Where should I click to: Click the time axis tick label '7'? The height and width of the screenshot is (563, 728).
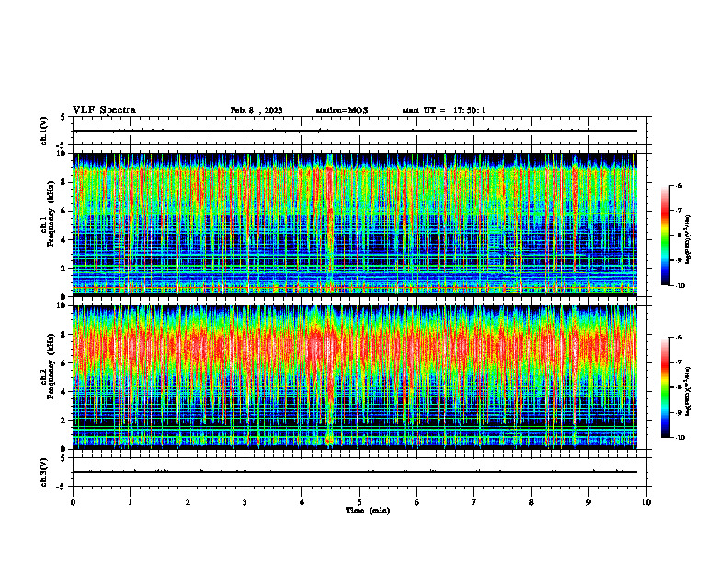point(474,502)
